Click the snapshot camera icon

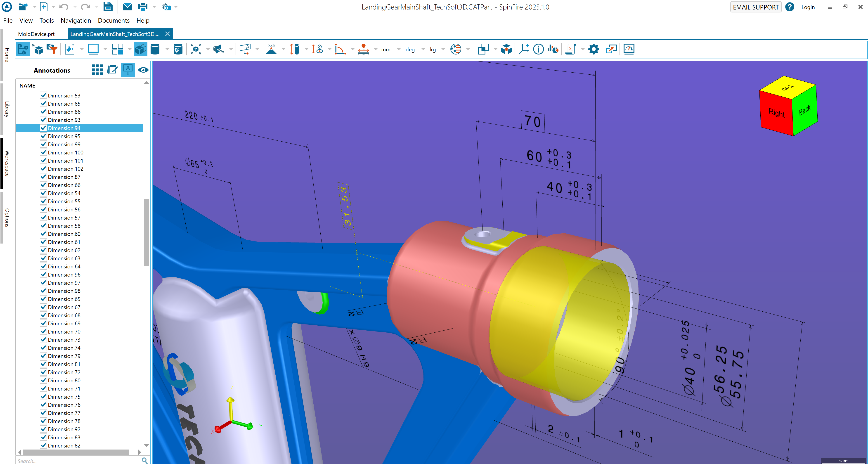point(166,7)
